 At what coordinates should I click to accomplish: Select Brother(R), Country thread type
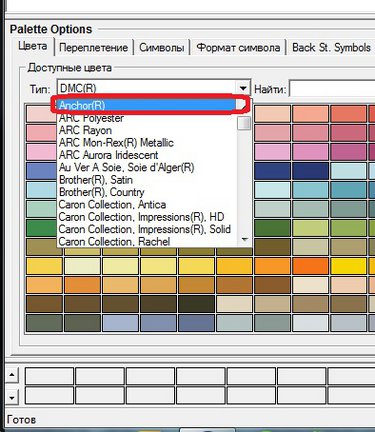click(x=147, y=192)
